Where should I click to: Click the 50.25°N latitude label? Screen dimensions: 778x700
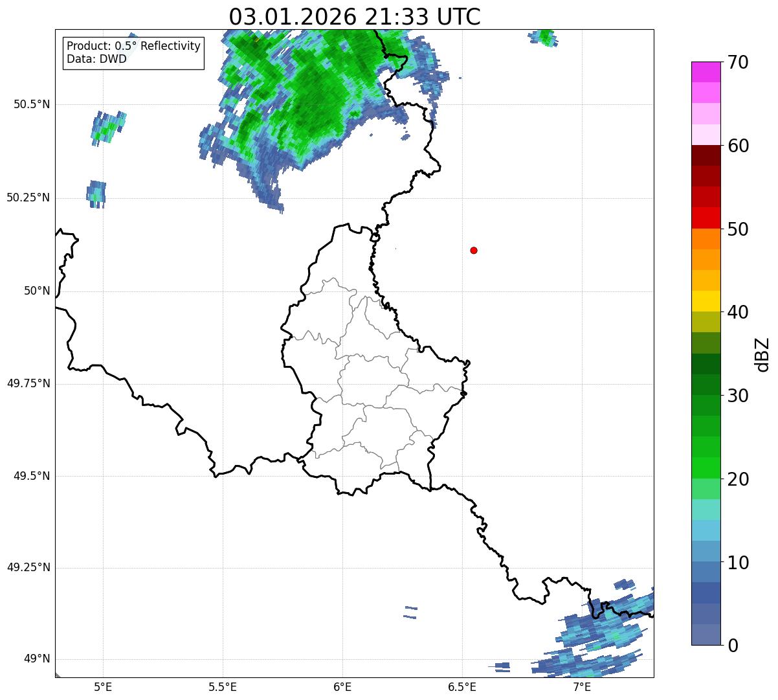tap(28, 198)
